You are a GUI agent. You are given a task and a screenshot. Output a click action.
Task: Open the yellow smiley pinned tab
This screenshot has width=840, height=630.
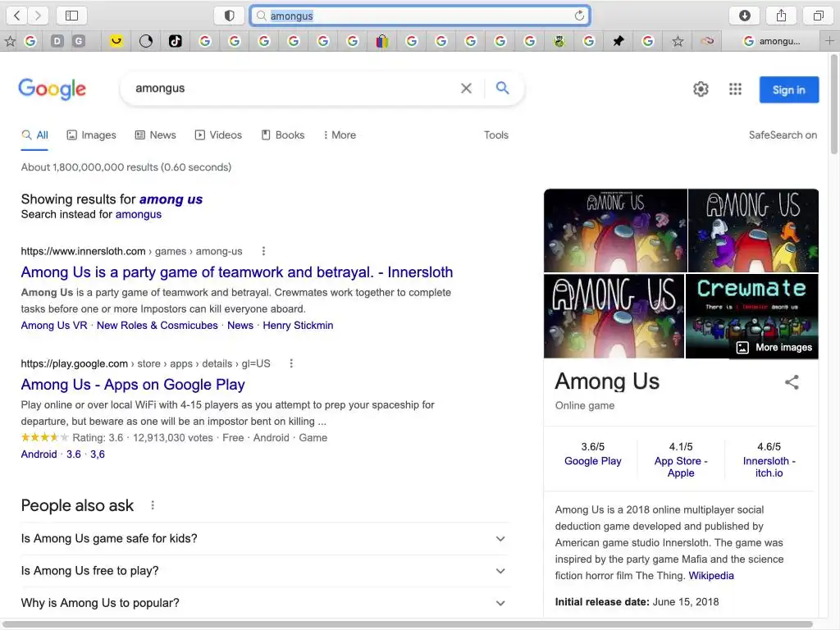116,41
